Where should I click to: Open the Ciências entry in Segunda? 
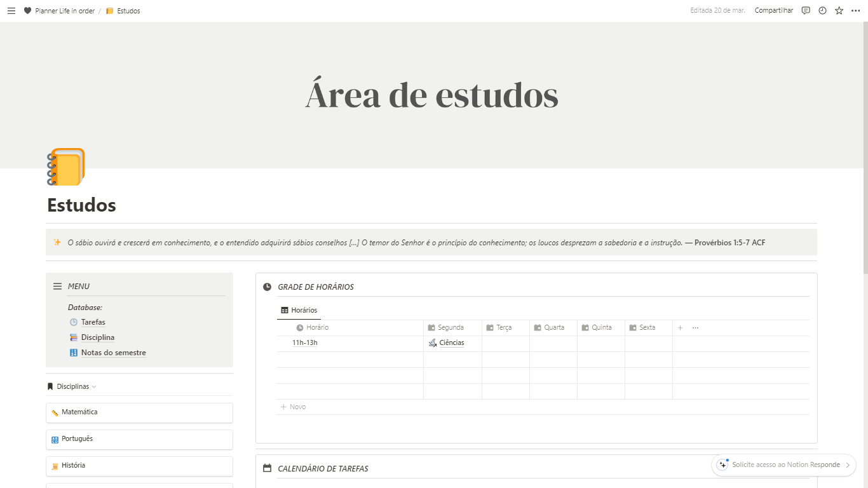click(x=451, y=343)
